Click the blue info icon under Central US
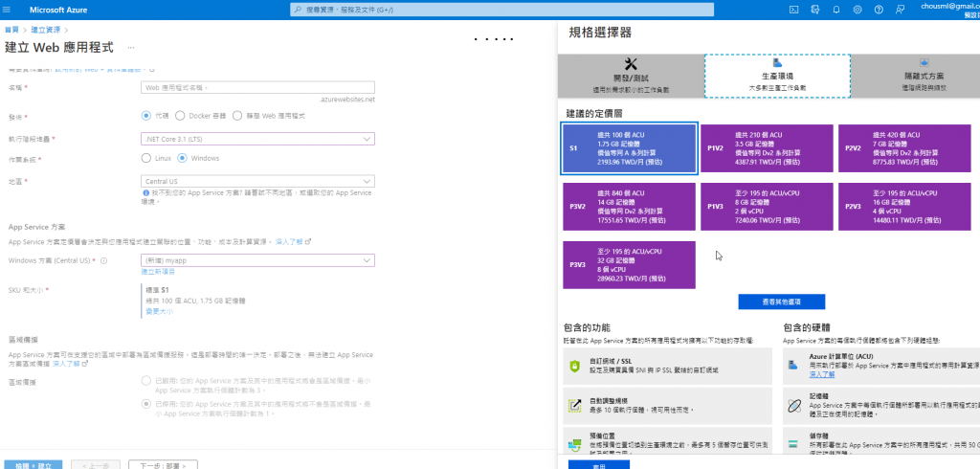 145,193
